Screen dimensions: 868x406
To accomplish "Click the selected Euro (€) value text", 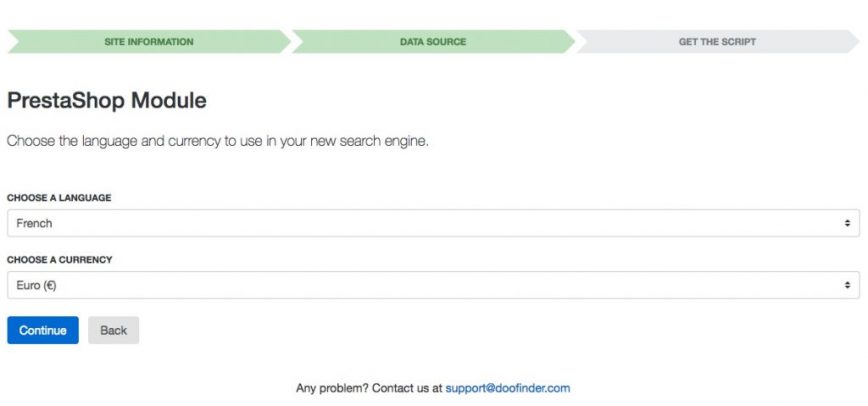I will (38, 285).
